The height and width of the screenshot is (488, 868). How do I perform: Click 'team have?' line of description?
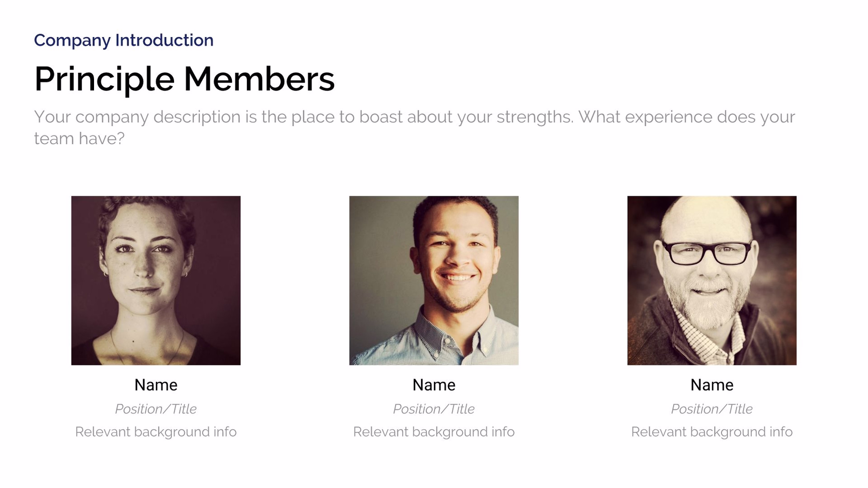pyautogui.click(x=79, y=139)
